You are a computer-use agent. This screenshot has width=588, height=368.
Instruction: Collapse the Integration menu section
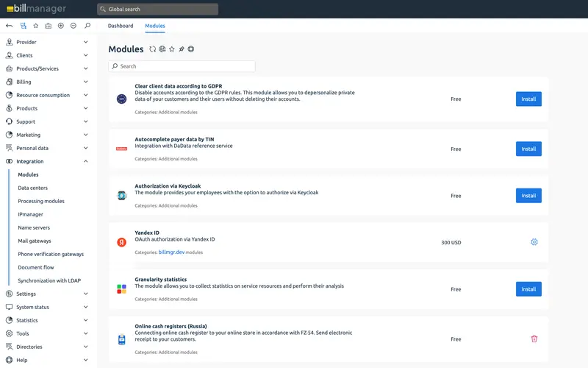47,161
